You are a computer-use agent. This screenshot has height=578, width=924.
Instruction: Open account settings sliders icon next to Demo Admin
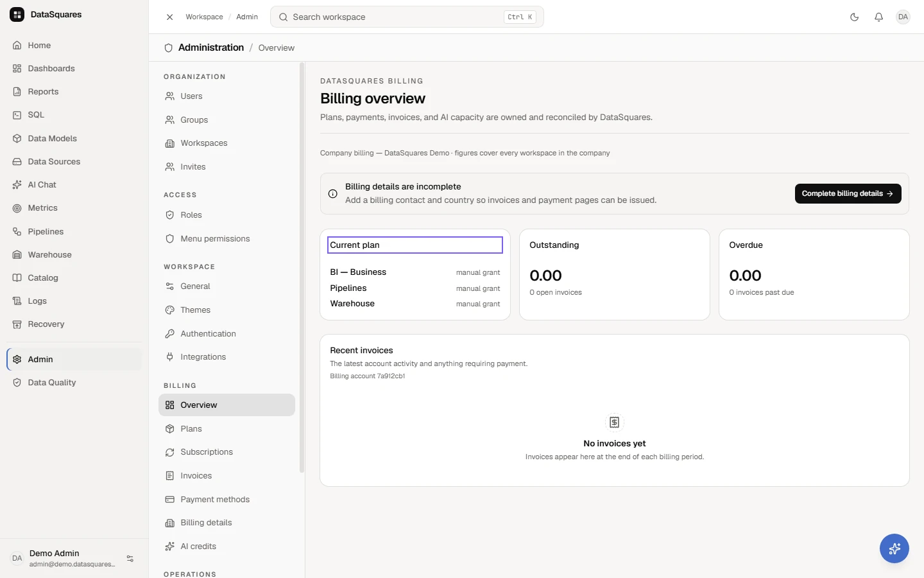click(130, 559)
